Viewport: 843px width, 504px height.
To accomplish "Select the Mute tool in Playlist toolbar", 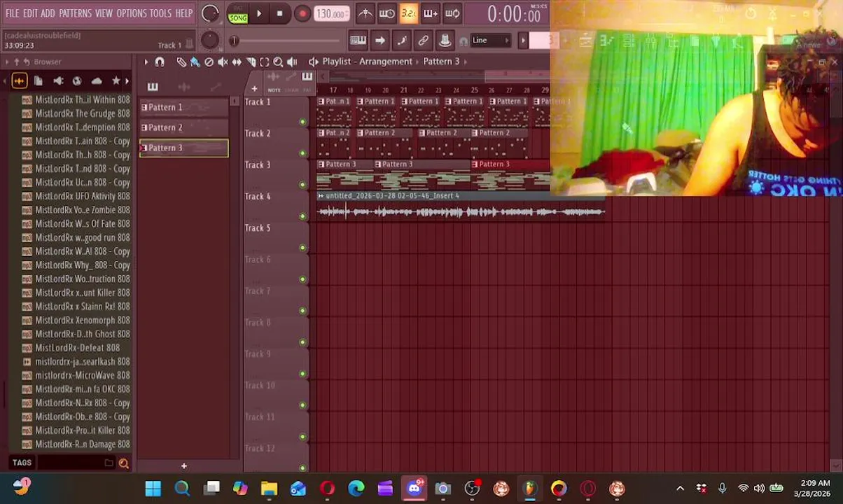I will point(223,62).
